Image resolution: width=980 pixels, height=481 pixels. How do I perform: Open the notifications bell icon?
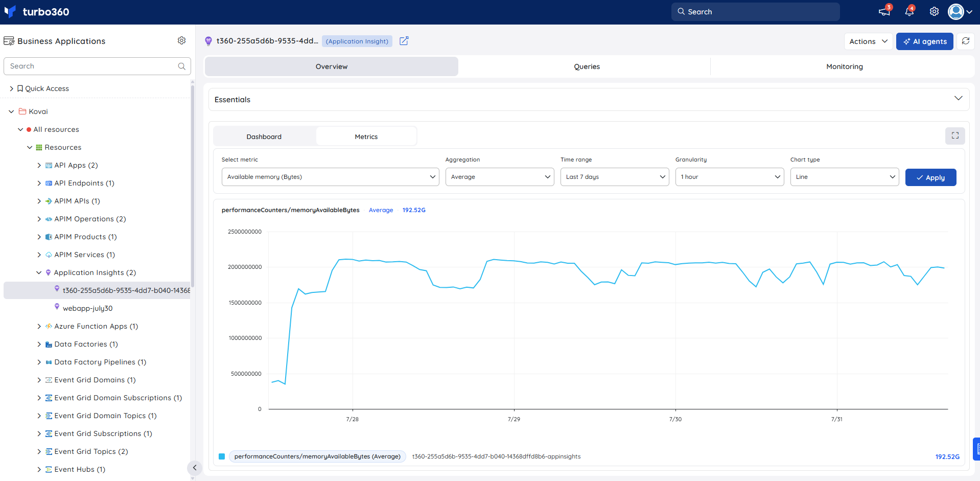909,12
